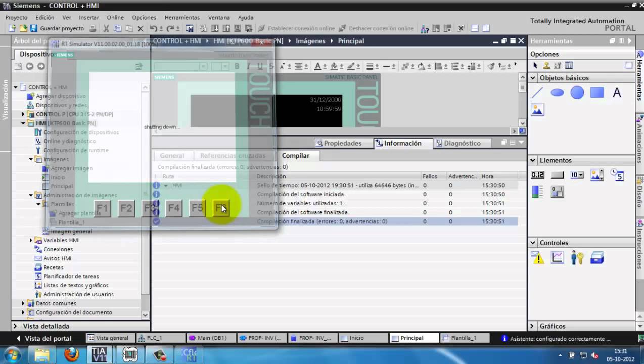Open the Edición menu
This screenshot has height=364, width=644.
pyautogui.click(x=45, y=17)
